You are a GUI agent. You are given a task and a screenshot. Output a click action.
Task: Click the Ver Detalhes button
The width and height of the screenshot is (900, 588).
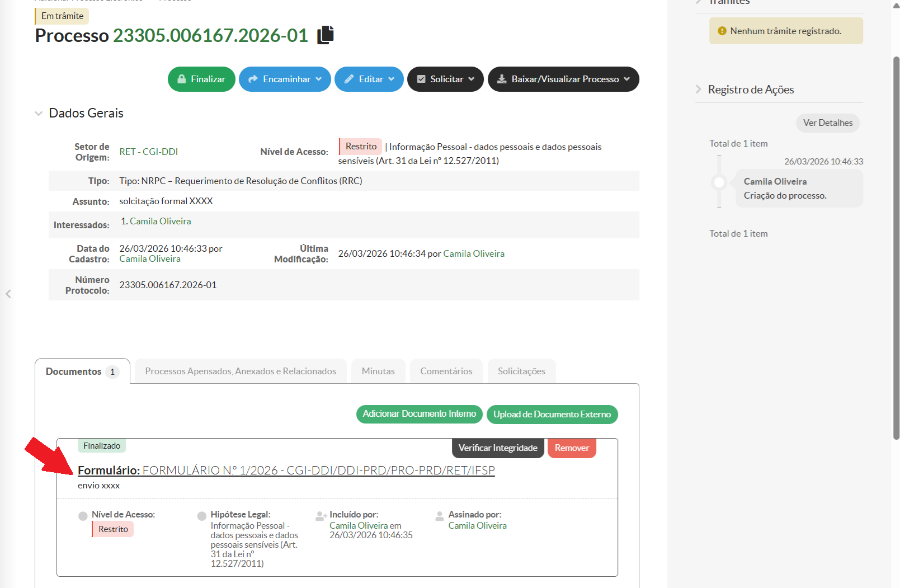coord(827,123)
